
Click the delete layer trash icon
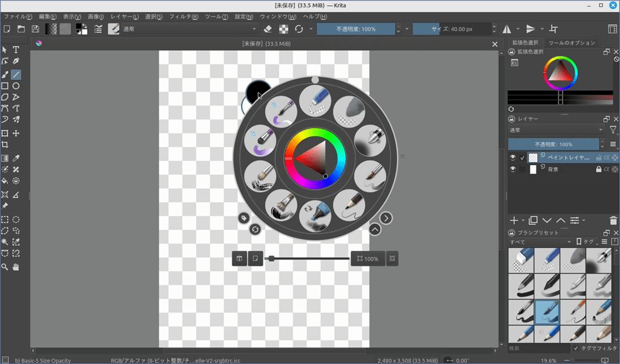pyautogui.click(x=613, y=221)
